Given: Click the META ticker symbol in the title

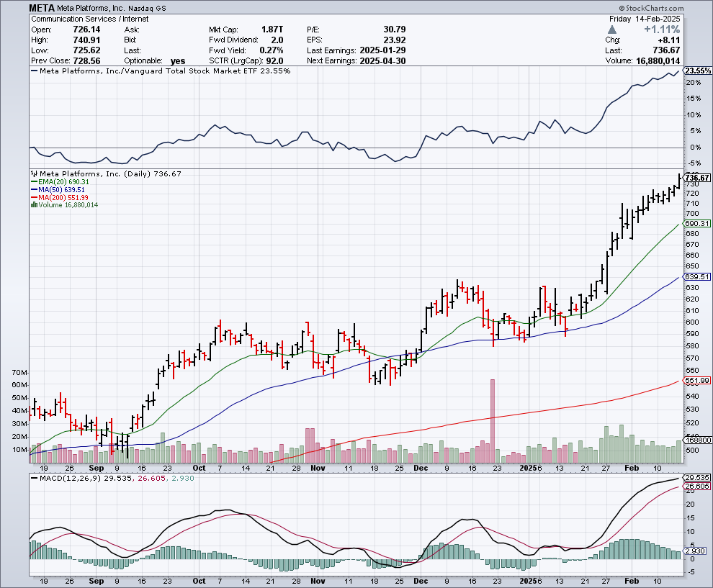Looking at the screenshot, I should pos(41,8).
